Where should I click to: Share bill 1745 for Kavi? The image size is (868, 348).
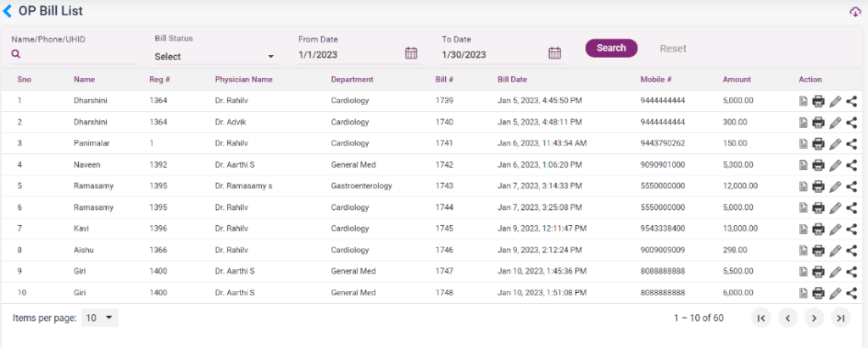point(851,229)
